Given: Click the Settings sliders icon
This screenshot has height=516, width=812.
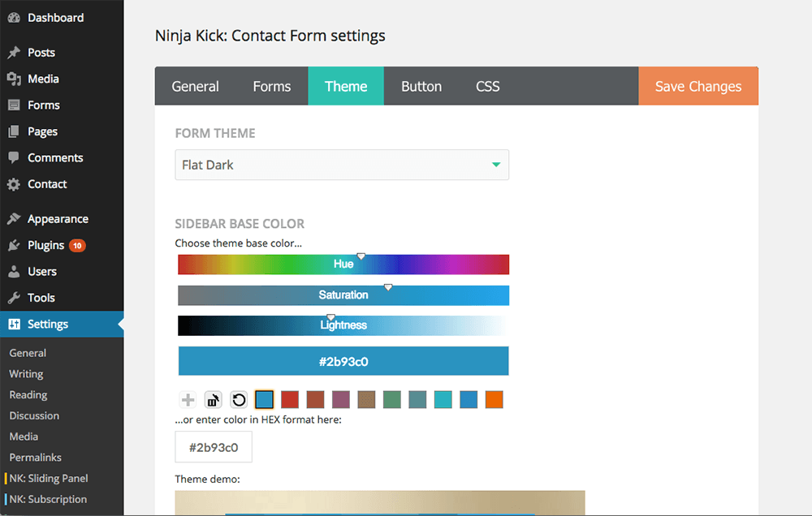Looking at the screenshot, I should (x=14, y=324).
